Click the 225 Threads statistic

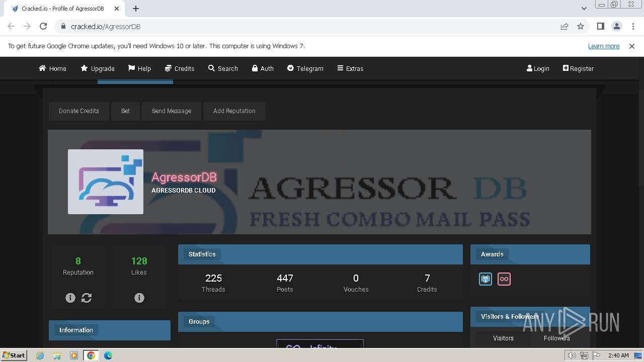pos(213,283)
